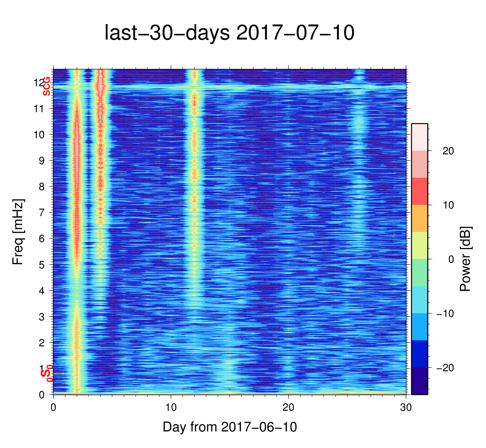Click the colorbar tick label "0"
The width and height of the screenshot is (486, 448).
[x=451, y=259]
